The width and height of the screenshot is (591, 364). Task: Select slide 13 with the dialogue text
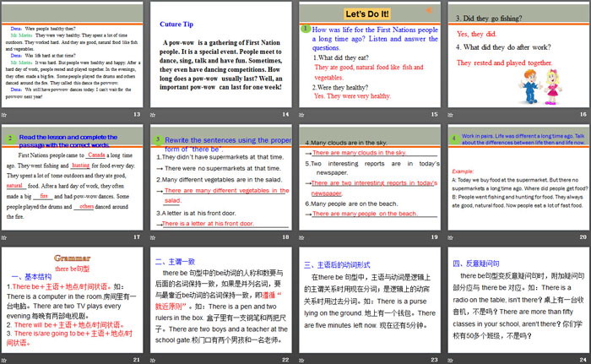point(73,61)
